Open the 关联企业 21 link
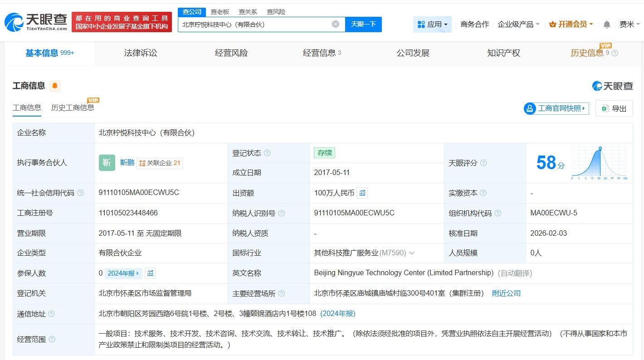 160,163
